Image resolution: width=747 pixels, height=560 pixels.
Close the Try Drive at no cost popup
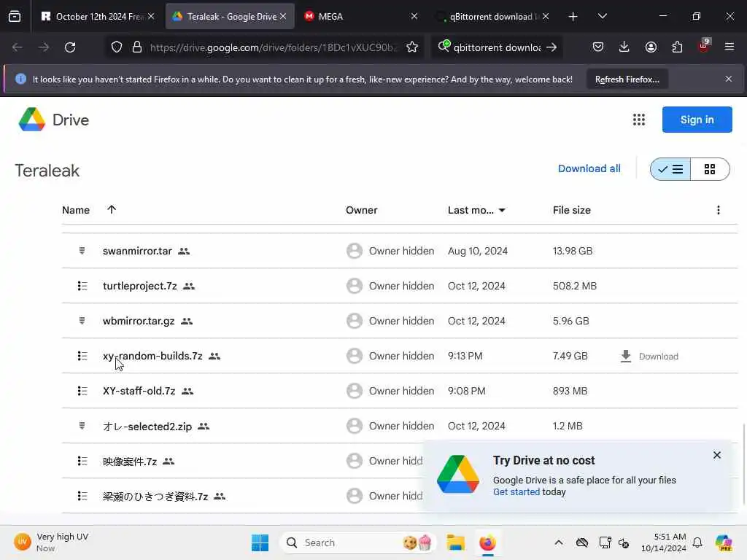[717, 455]
